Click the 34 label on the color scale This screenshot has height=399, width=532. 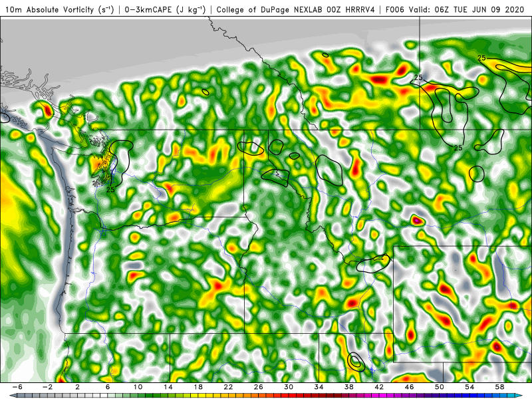click(x=319, y=387)
